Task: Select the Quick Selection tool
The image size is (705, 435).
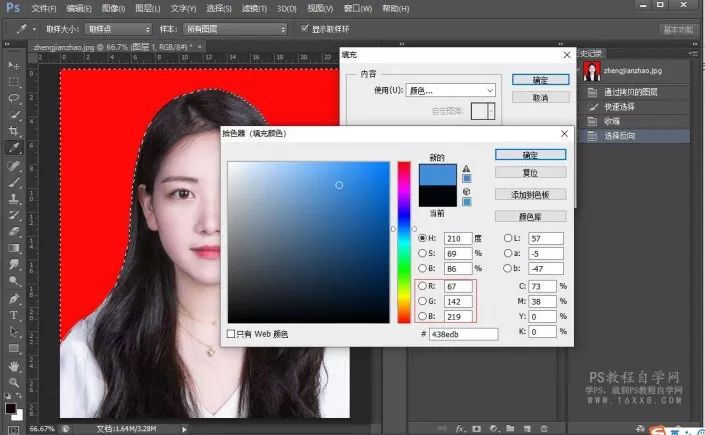Action: click(14, 114)
